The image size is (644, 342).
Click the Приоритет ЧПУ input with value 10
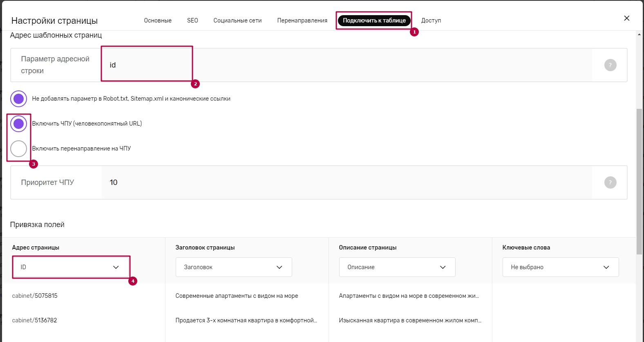coord(347,182)
